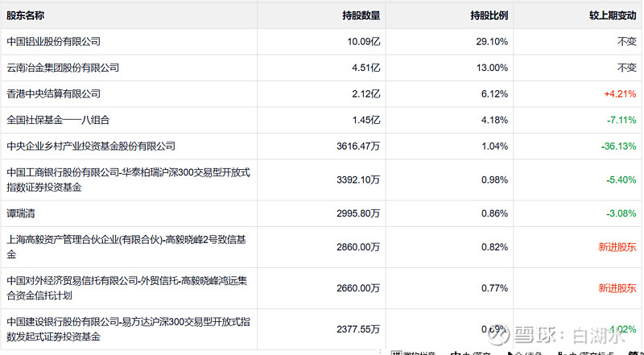
Task: Click the 持股比例 column header
Action: (x=489, y=15)
